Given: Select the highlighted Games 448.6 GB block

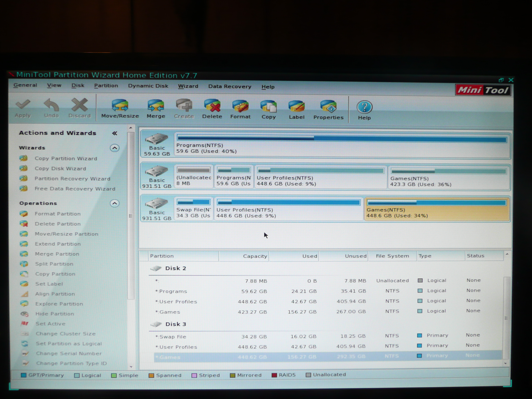Looking at the screenshot, I should point(437,209).
